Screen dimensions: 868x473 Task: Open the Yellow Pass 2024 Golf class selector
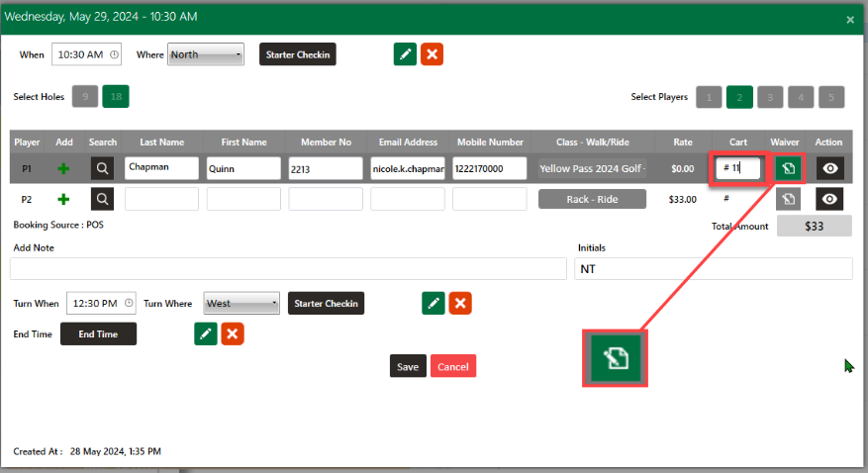tap(592, 169)
